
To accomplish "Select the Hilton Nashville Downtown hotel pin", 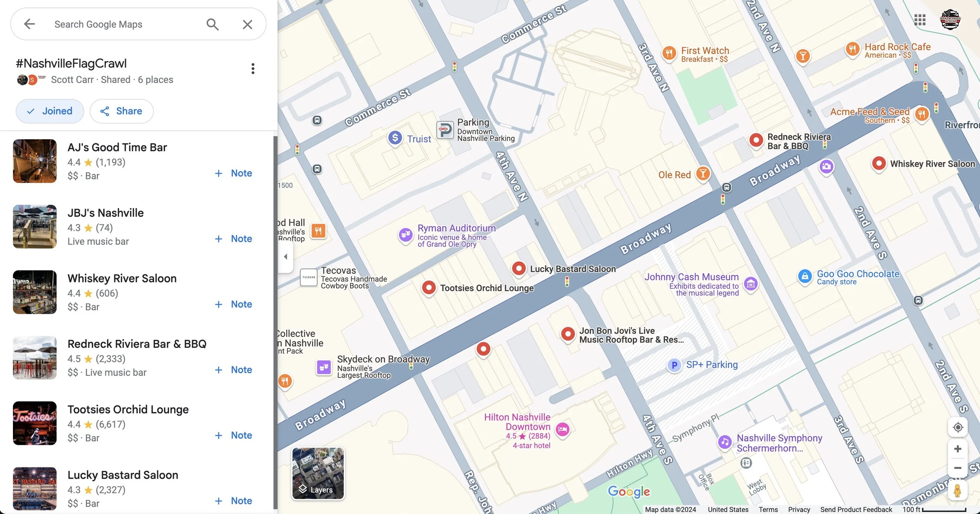I will pos(563,429).
